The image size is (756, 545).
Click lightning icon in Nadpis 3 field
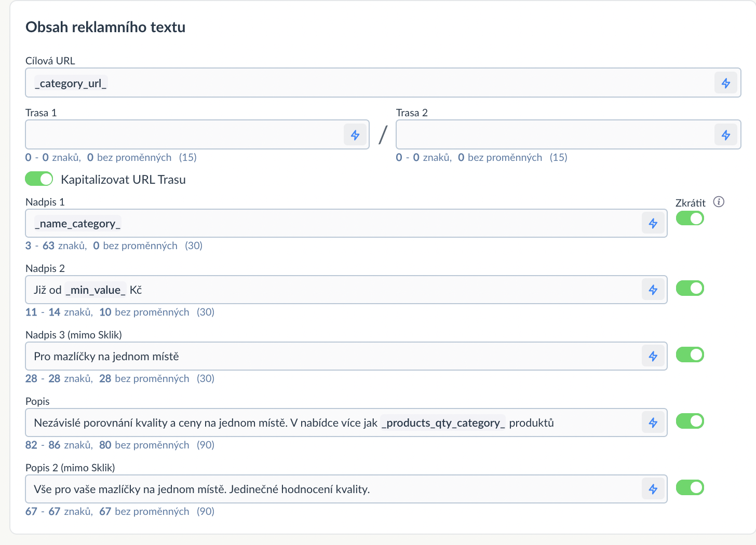pyautogui.click(x=653, y=356)
